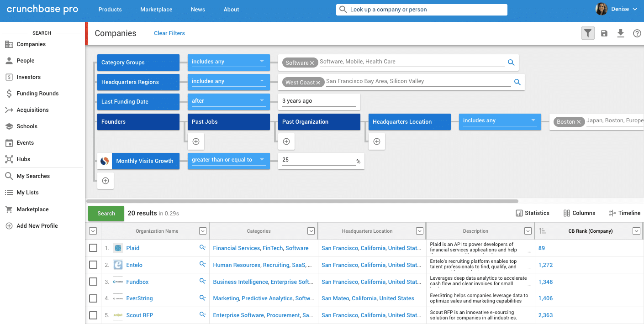Screen dimensions: 644x324
Task: Open Category Groups 'includes any' dropdown
Action: [229, 63]
